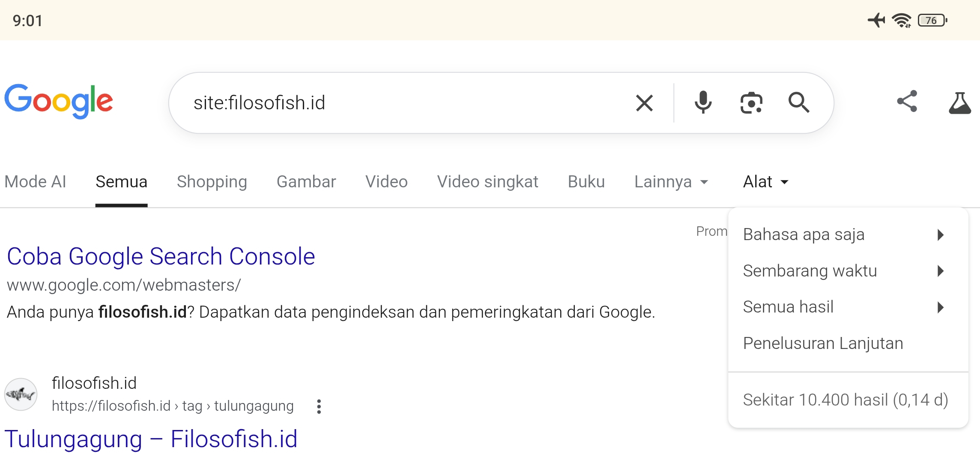The image size is (980, 463).
Task: Open the Video tab
Action: (386, 182)
